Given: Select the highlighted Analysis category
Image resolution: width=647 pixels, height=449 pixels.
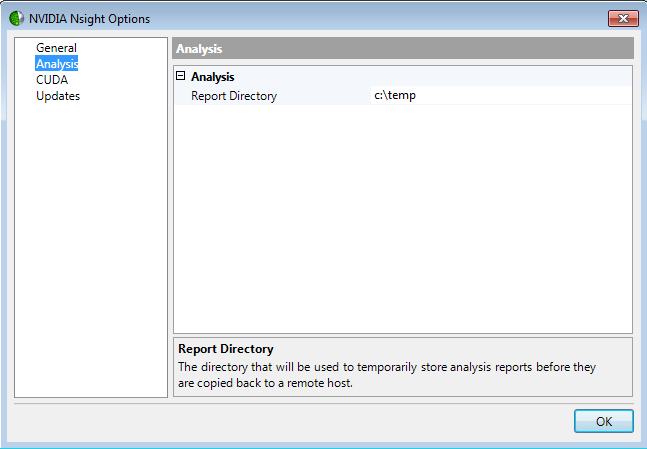Looking at the screenshot, I should (x=56, y=64).
